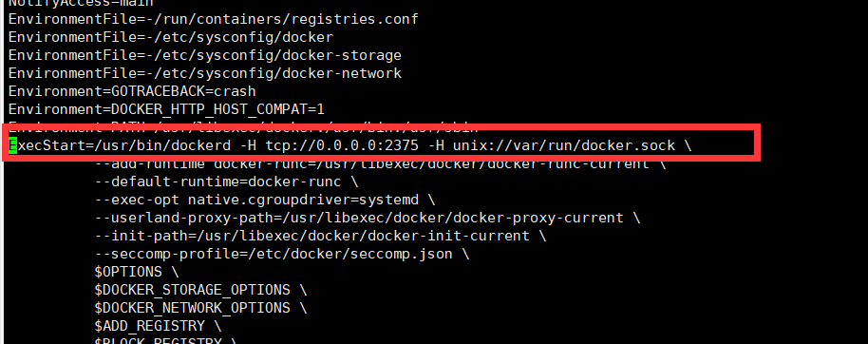Image resolution: width=868 pixels, height=344 pixels.
Task: Click the native.cgroupdriver=systemd option
Action: pyautogui.click(x=303, y=200)
